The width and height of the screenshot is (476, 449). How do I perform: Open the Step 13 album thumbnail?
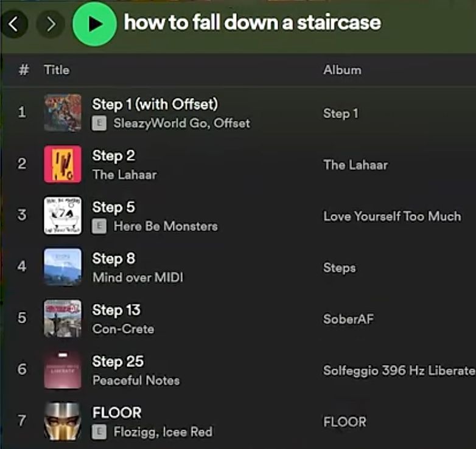click(x=62, y=318)
